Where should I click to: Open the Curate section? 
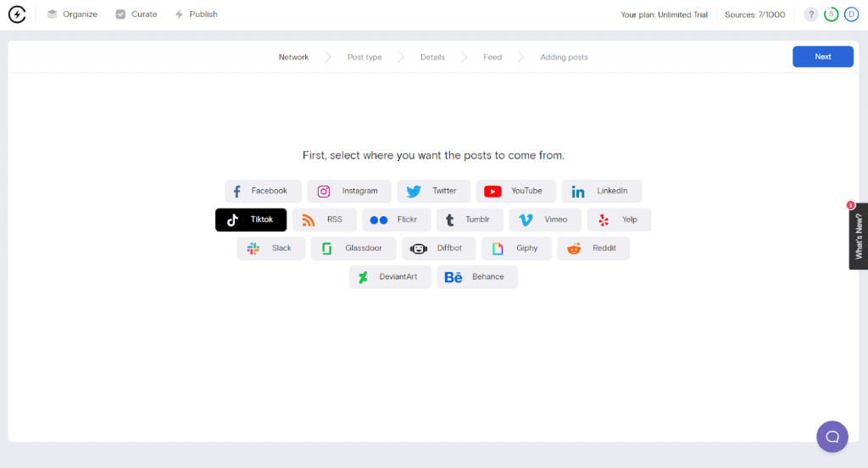click(136, 14)
